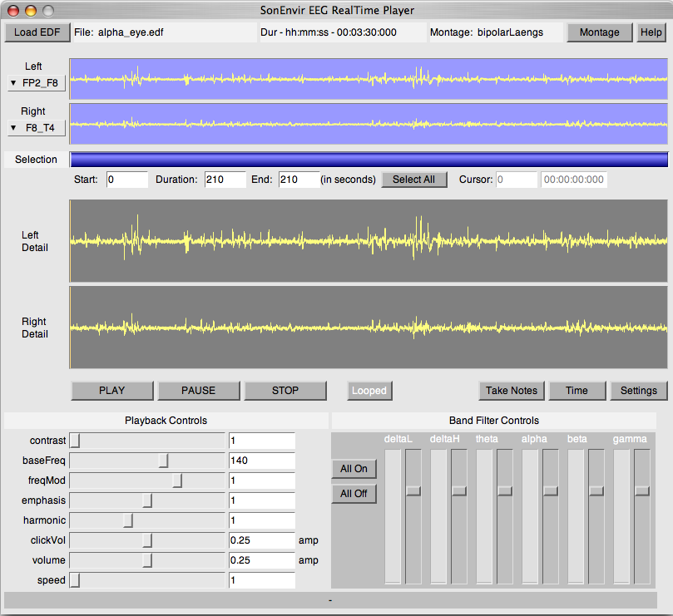The height and width of the screenshot is (616, 673).
Task: Stop playback with the STOP button
Action: point(285,391)
